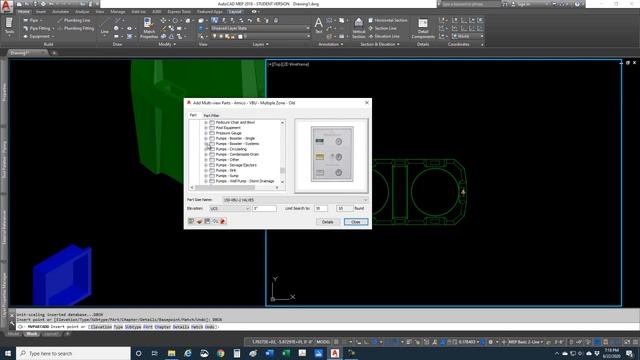Select the Pipe tool in Build panel
The width and height of the screenshot is (640, 360).
click(x=32, y=20)
